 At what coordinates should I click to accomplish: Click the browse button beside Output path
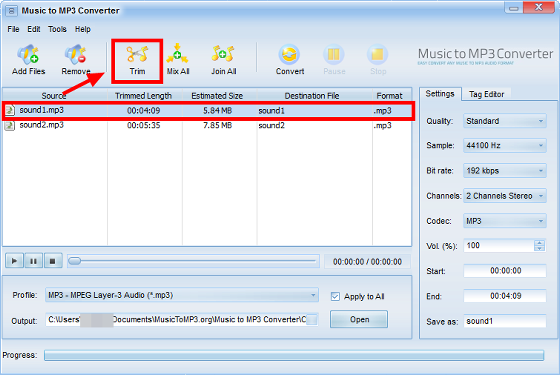(311, 320)
